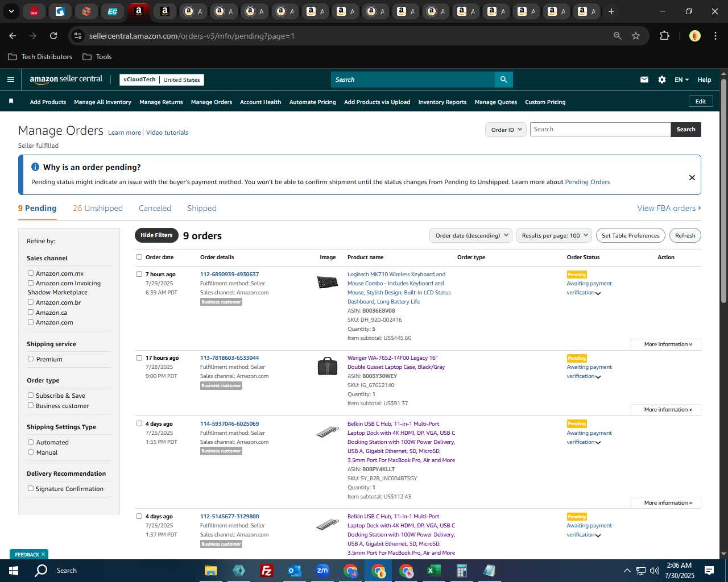Screen dimensions: 728x582
Task: Open the Order ID search type dropdown
Action: [x=506, y=130]
